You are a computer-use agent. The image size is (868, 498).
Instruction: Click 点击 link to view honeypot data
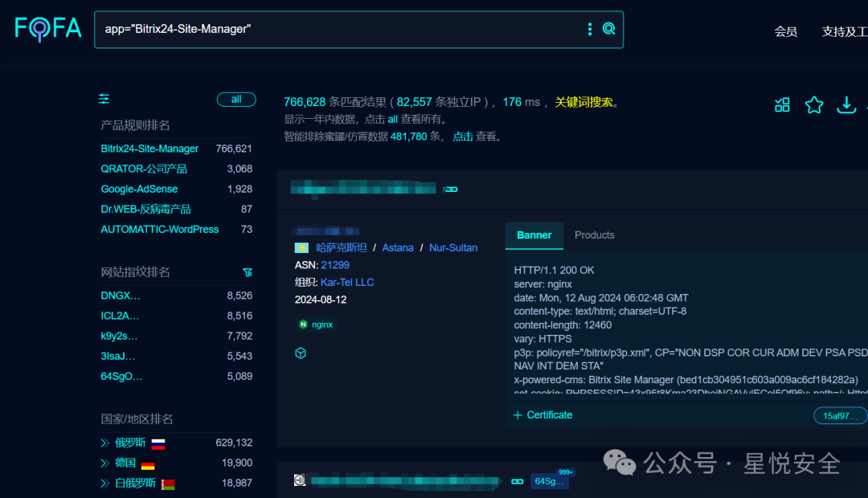point(463,137)
